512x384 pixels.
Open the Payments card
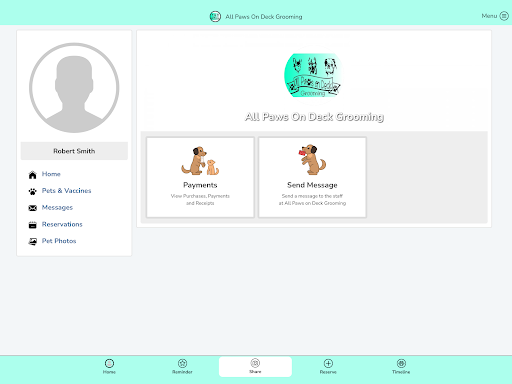(x=200, y=177)
